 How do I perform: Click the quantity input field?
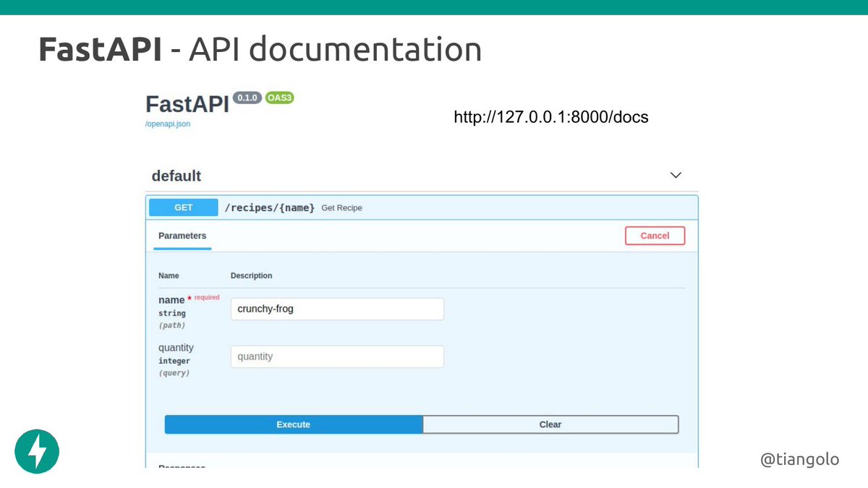[x=337, y=356]
